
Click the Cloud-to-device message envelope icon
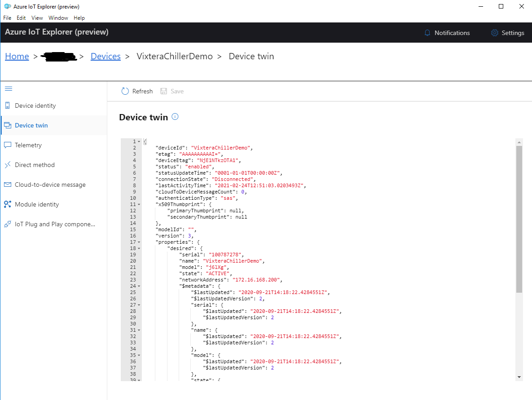tap(8, 185)
